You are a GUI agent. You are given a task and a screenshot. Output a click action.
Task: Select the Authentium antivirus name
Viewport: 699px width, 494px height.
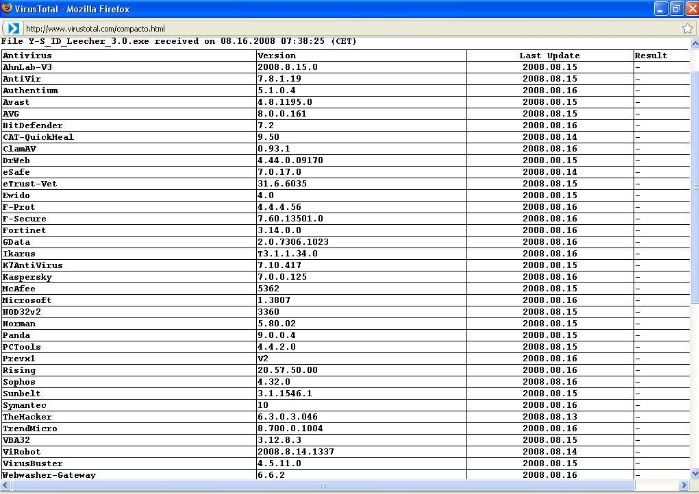[x=30, y=90]
